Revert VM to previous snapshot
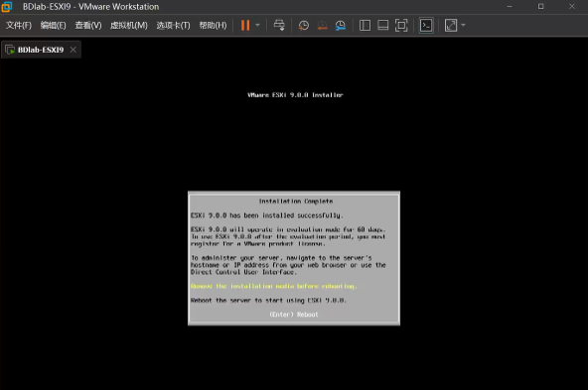This screenshot has height=390, width=588. [322, 26]
